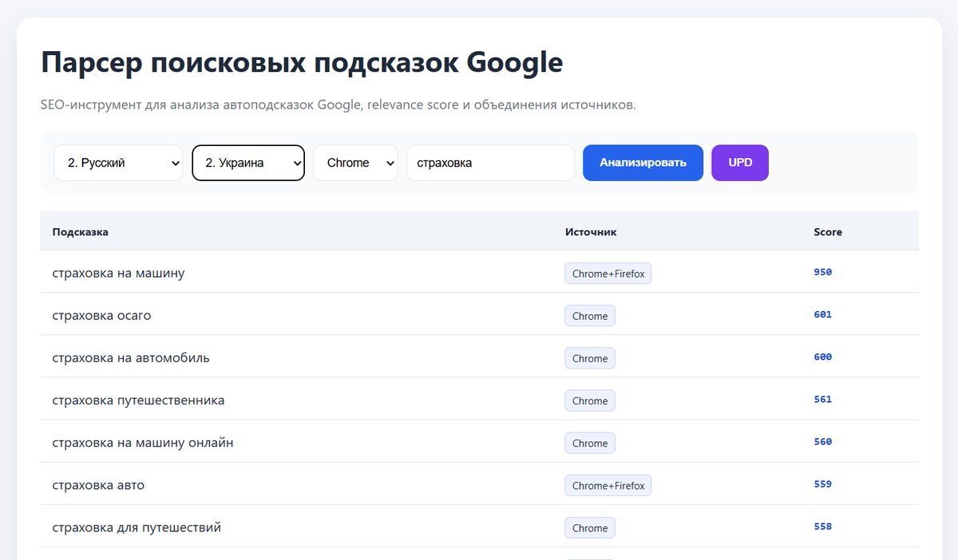Open the country dropdown showing 2. Украина

pos(248,163)
